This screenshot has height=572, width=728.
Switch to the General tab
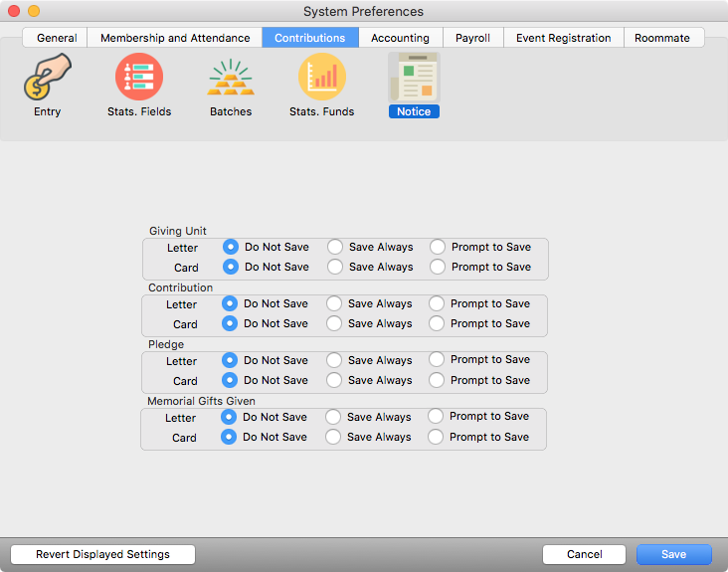(x=57, y=38)
